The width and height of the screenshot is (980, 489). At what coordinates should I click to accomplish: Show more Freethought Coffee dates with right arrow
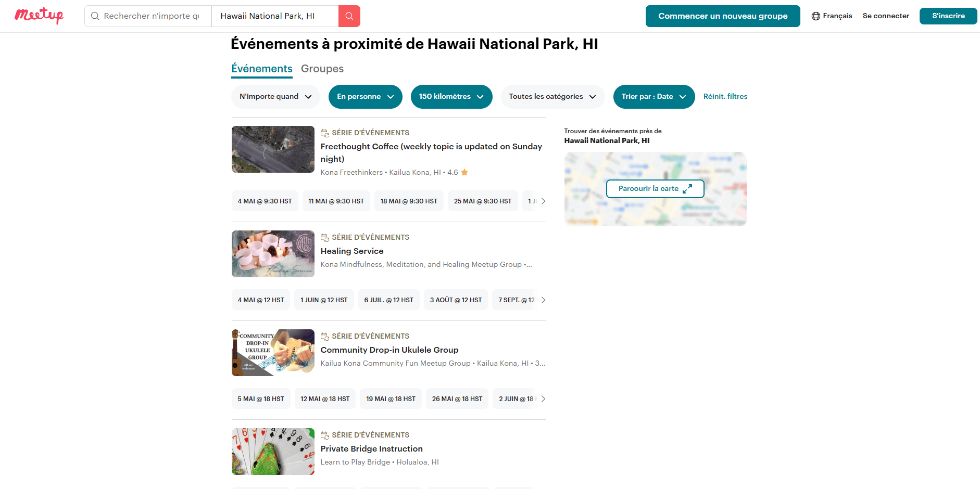pyautogui.click(x=543, y=201)
